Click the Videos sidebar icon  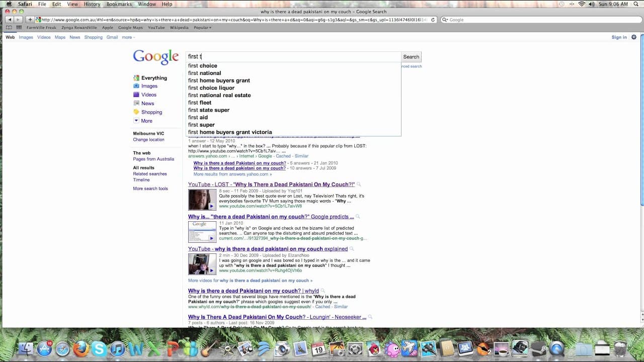pos(136,95)
